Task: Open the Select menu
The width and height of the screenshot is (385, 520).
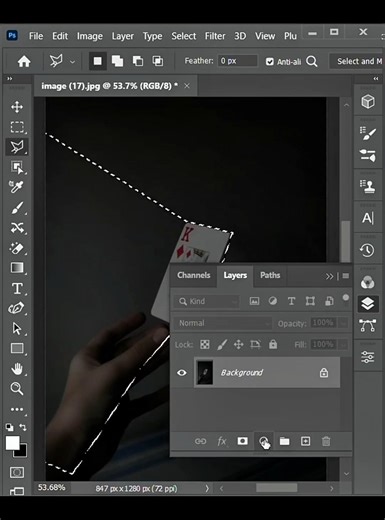Action: 184,36
